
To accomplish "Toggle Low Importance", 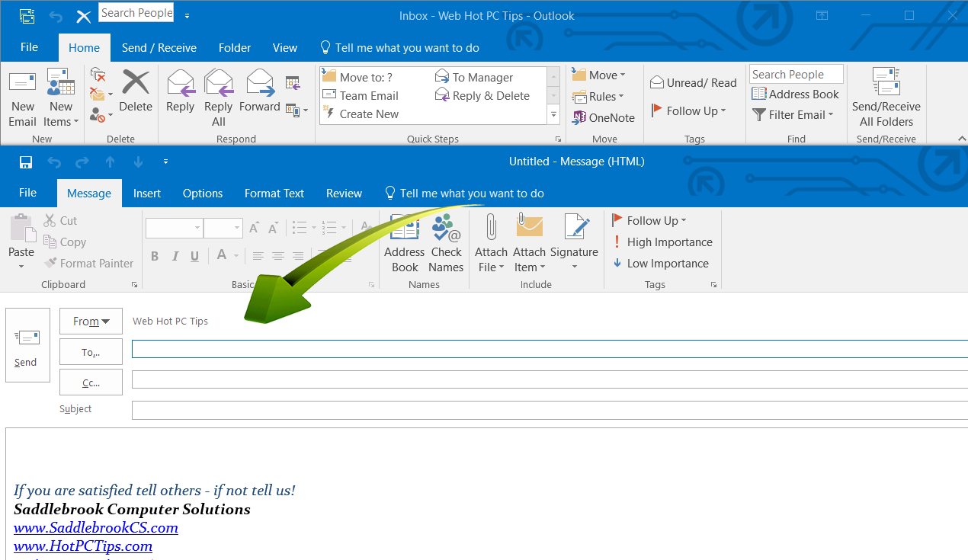I will point(661,263).
